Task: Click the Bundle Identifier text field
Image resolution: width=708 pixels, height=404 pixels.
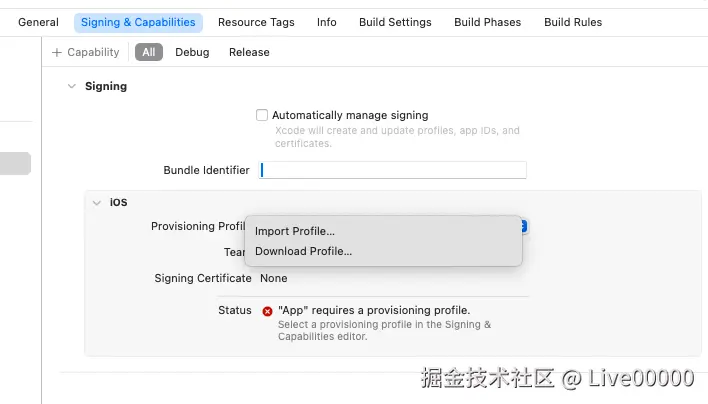Action: pyautogui.click(x=393, y=170)
